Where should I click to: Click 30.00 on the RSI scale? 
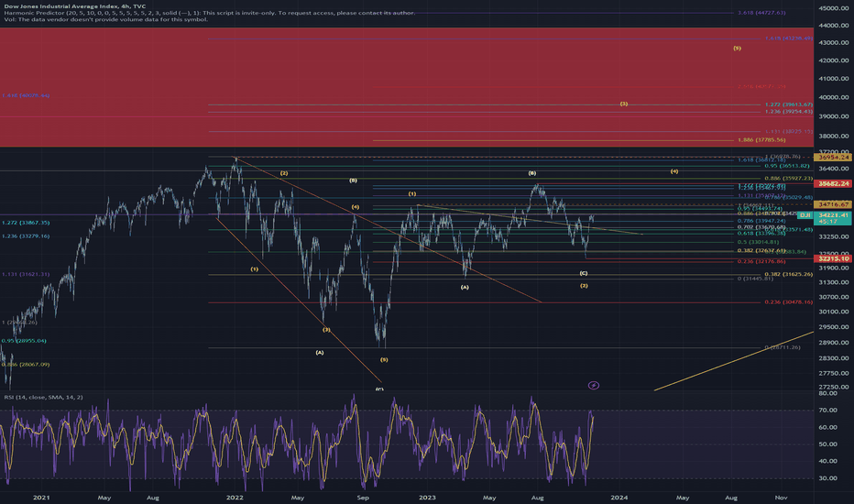coord(827,478)
